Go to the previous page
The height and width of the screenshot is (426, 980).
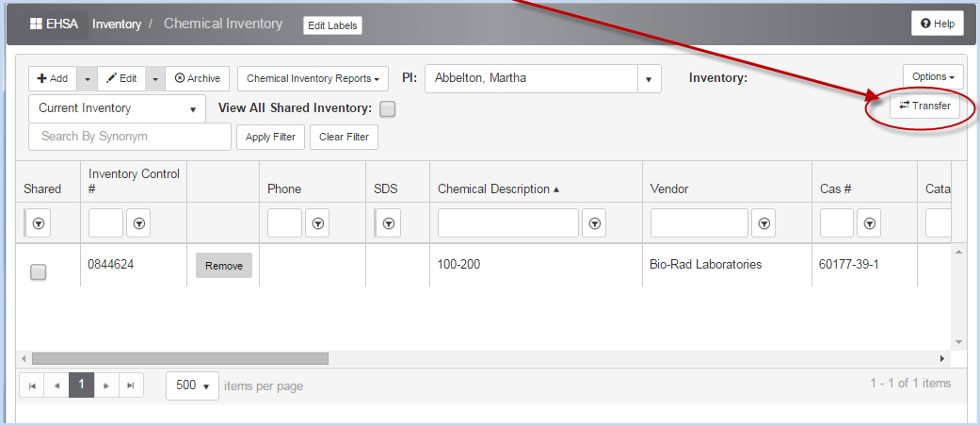(x=56, y=385)
